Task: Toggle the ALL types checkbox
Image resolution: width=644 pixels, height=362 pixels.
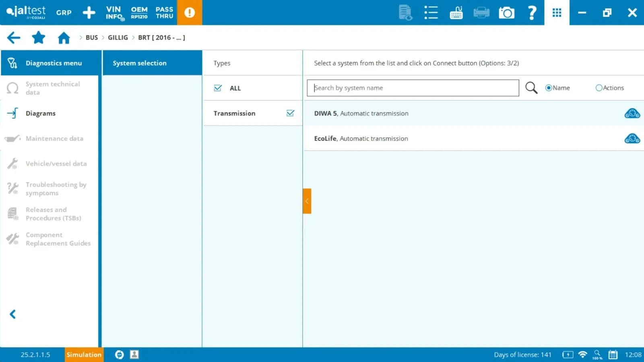Action: click(x=218, y=88)
